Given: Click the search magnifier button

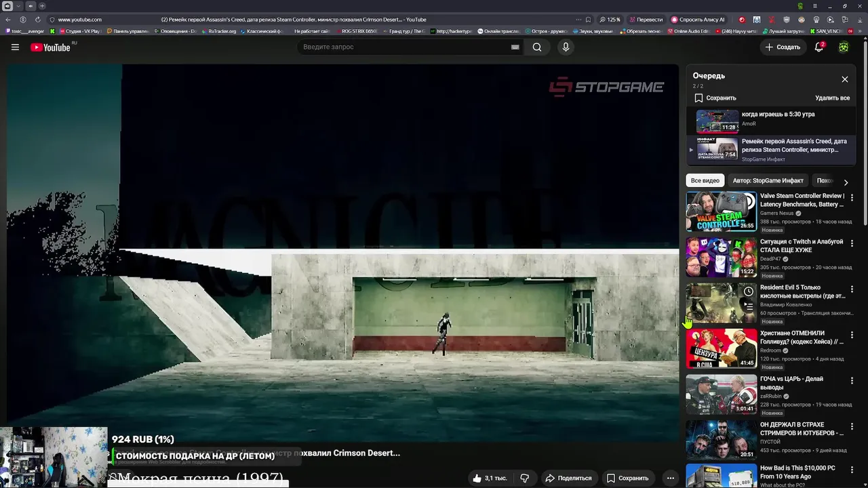Looking at the screenshot, I should point(537,47).
